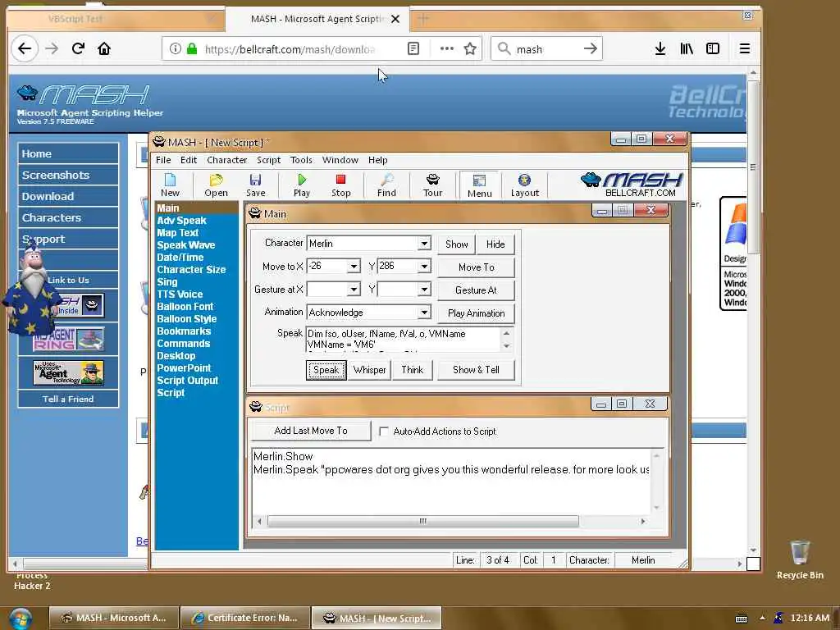Open the Edit menu in MASH
The image size is (840, 630).
(189, 160)
